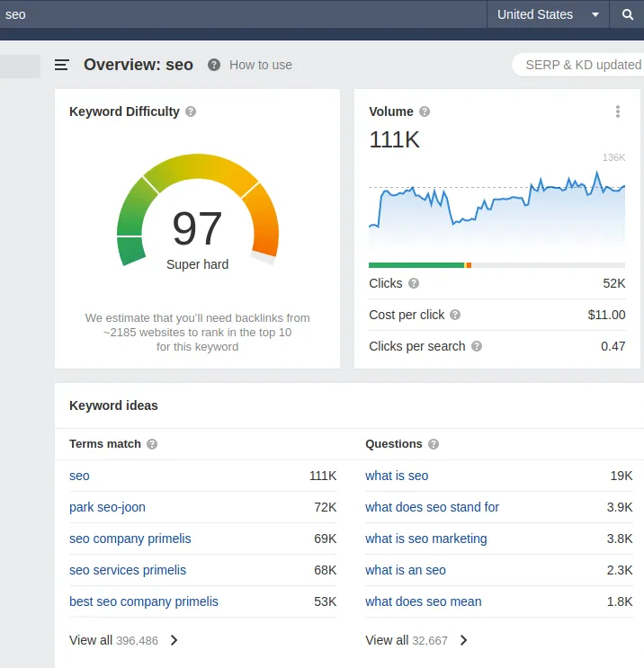This screenshot has height=668, width=644.
Task: Click the 0.47 clicks per search value
Action: click(x=613, y=346)
